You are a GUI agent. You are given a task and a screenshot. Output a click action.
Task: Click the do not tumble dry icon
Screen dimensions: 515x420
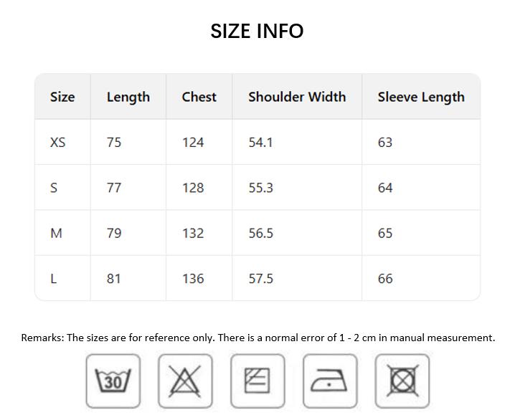(x=402, y=381)
